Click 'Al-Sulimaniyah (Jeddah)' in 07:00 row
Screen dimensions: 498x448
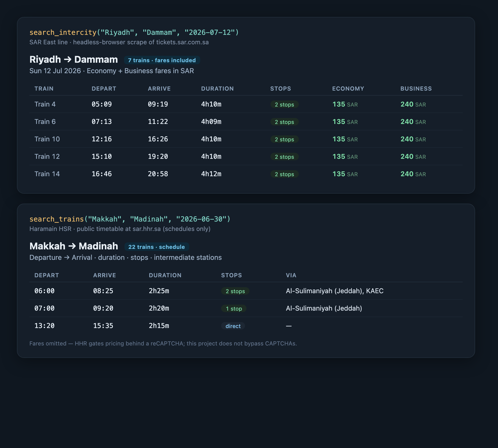[324, 308]
